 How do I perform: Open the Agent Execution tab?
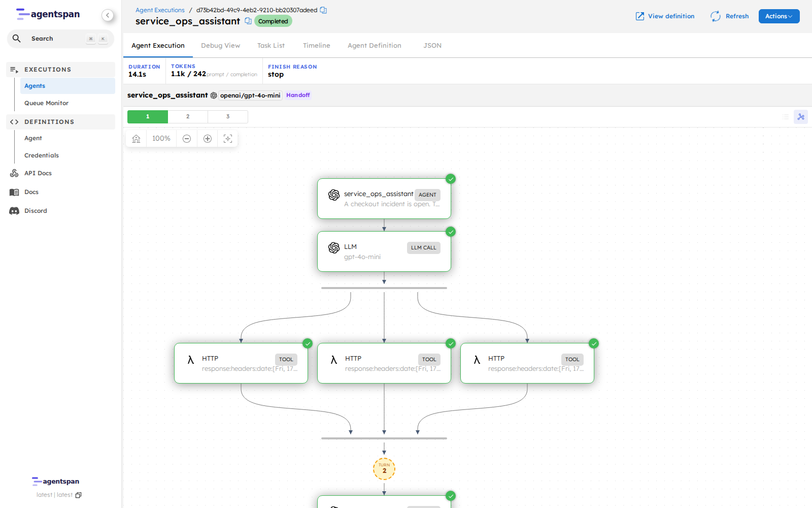point(158,46)
